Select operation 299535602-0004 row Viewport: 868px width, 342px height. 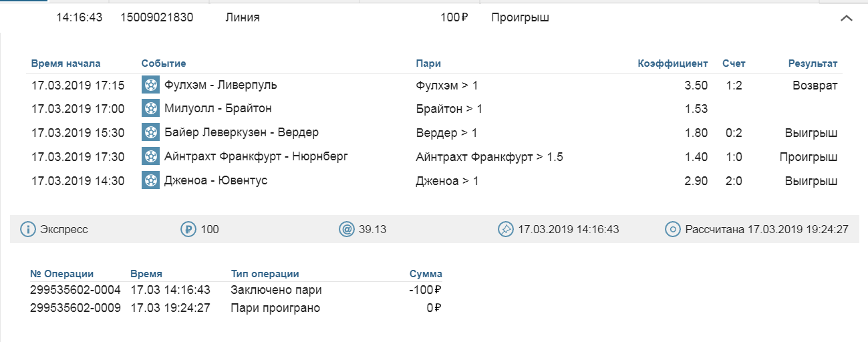click(x=236, y=290)
